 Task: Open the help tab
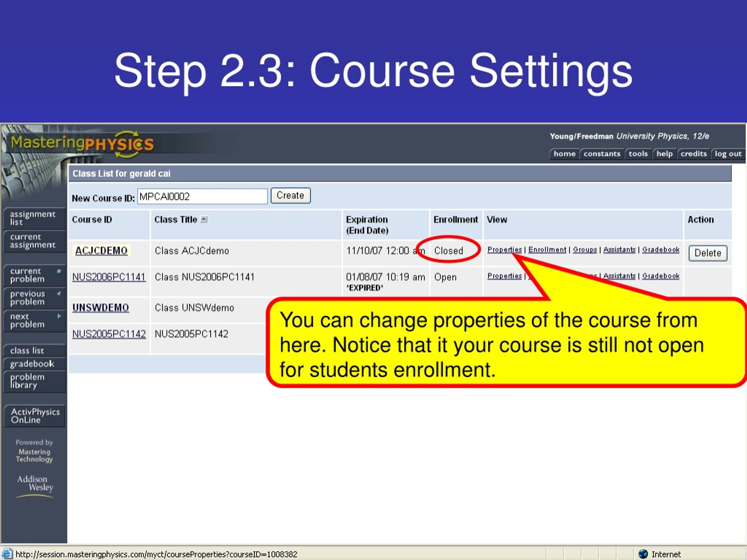(x=664, y=154)
